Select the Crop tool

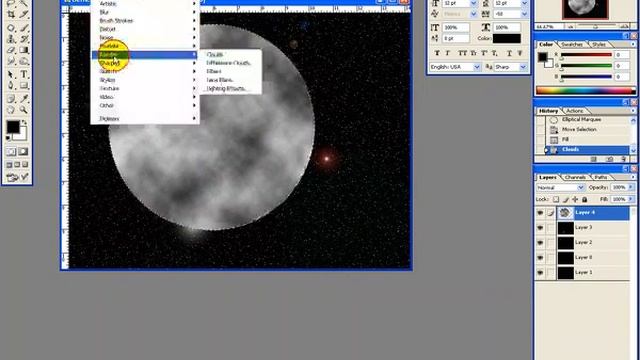point(11,15)
